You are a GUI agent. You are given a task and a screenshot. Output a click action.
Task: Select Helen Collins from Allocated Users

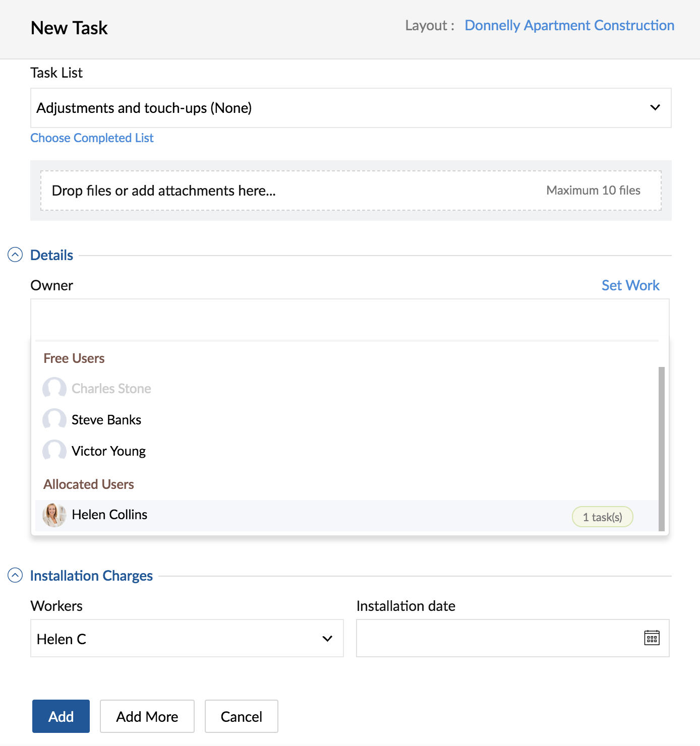(347, 515)
